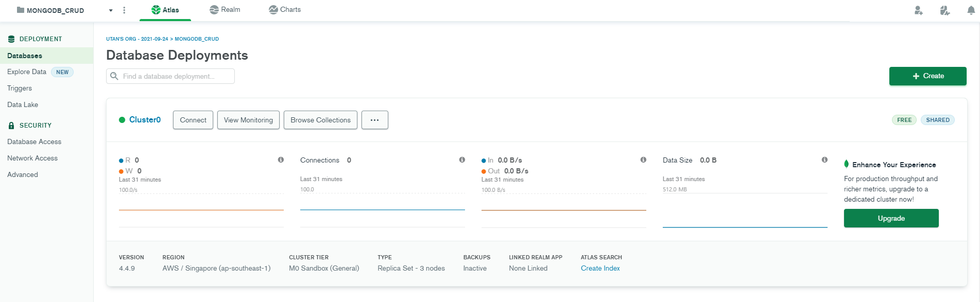Open Triggers in the sidebar
Viewport: 980px width, 302px height.
[20, 88]
